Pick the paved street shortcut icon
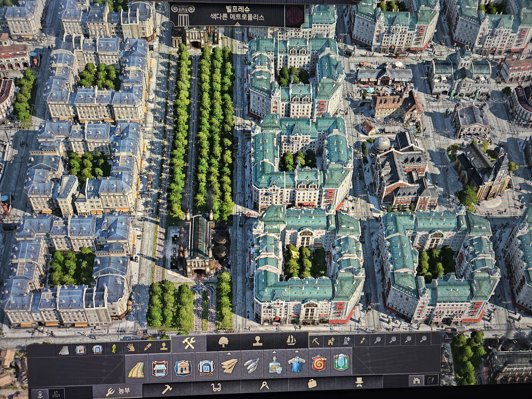The width and height of the screenshot is (532, 399). coord(64,350)
